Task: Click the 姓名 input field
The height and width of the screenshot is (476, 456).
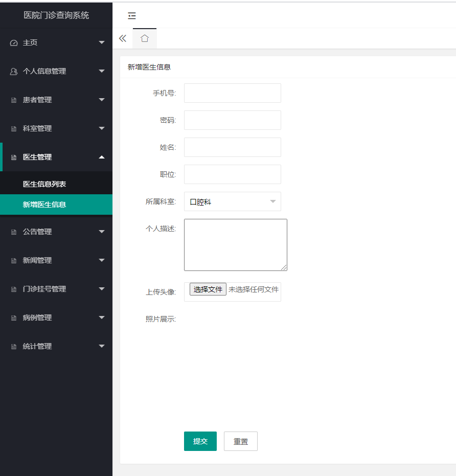Action: [x=233, y=147]
